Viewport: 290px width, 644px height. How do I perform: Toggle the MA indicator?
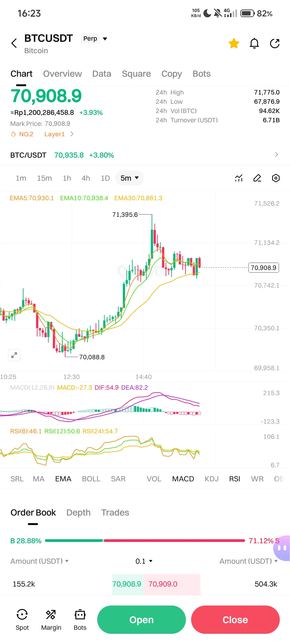point(39,479)
